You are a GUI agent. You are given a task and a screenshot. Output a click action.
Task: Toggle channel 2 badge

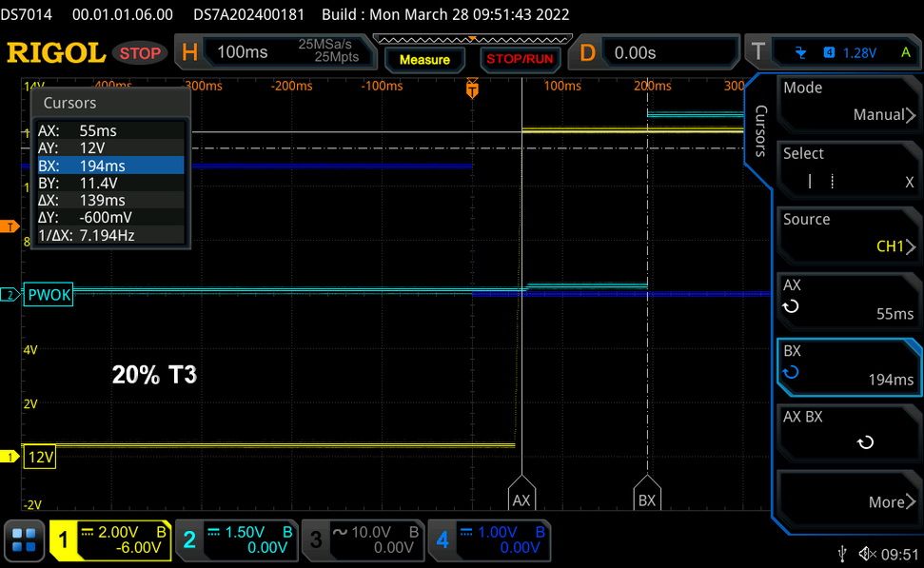click(x=189, y=540)
